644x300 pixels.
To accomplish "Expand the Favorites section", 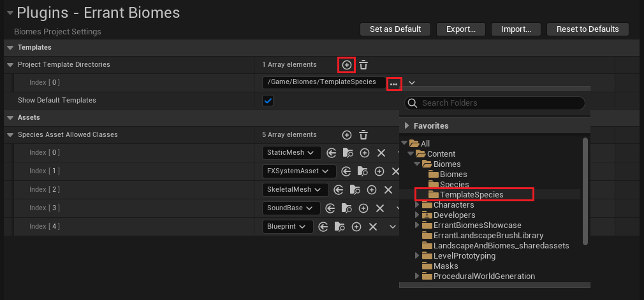I will 407,126.
